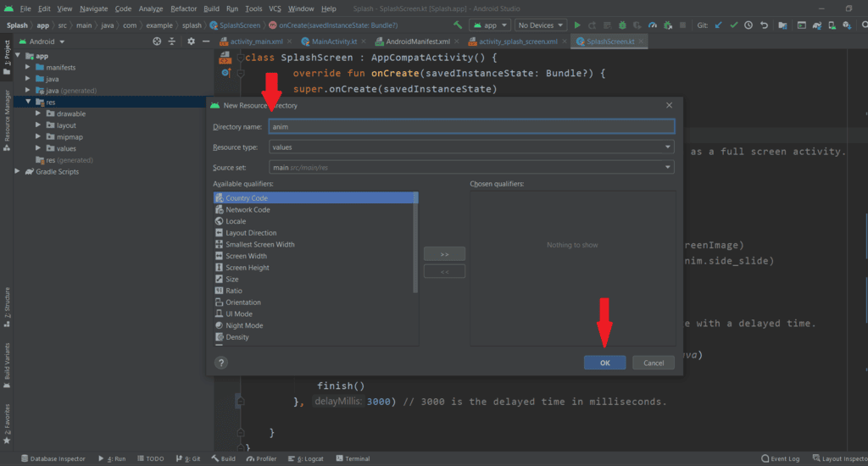The width and height of the screenshot is (868, 466).
Task: Open project tree settings gear icon
Action: 191,42
